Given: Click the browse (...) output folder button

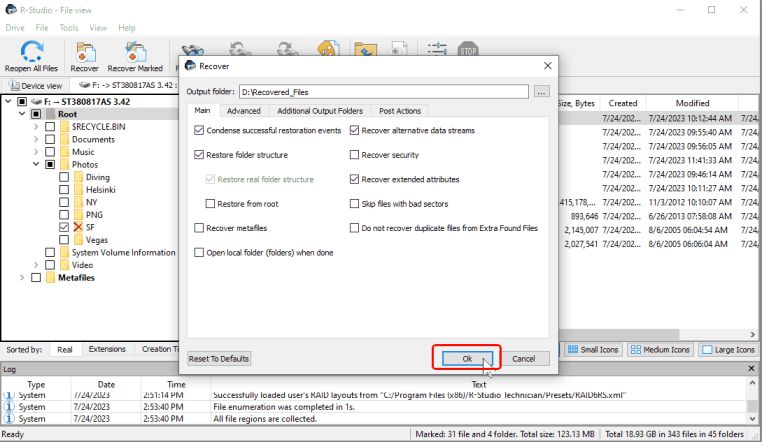Looking at the screenshot, I should pos(541,91).
